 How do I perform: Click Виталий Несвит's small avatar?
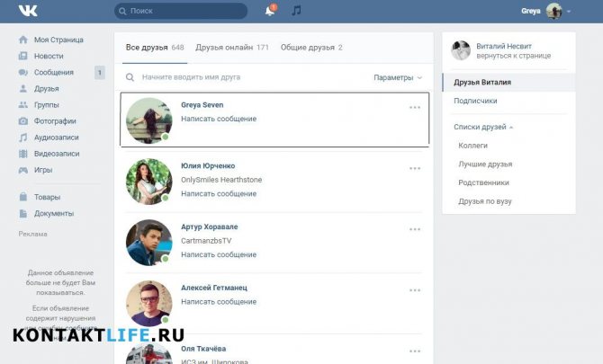coord(461,50)
